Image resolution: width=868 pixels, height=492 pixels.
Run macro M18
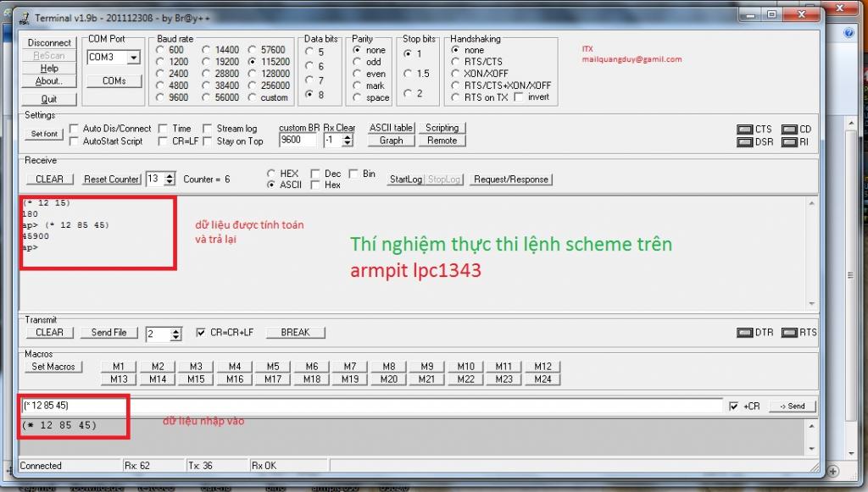(x=312, y=379)
